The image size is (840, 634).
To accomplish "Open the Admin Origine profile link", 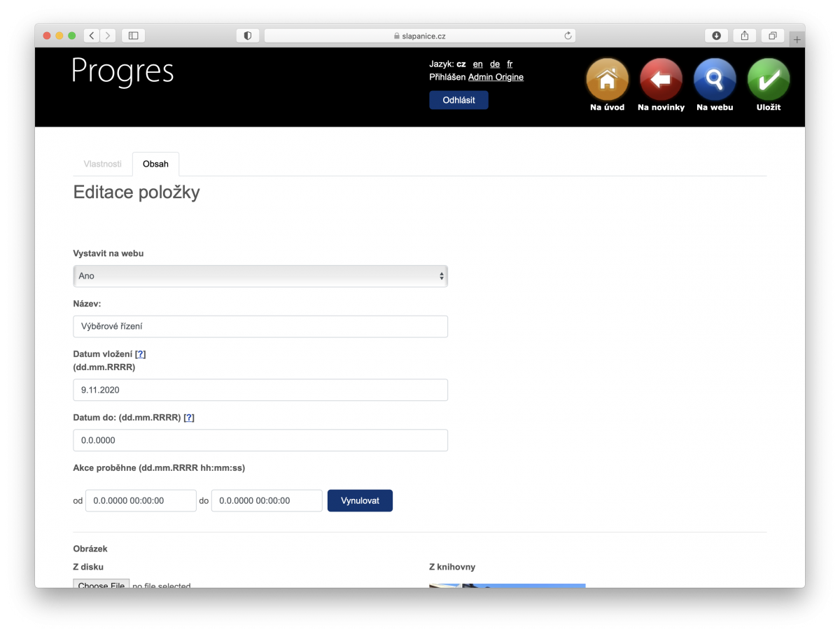I will (x=496, y=77).
